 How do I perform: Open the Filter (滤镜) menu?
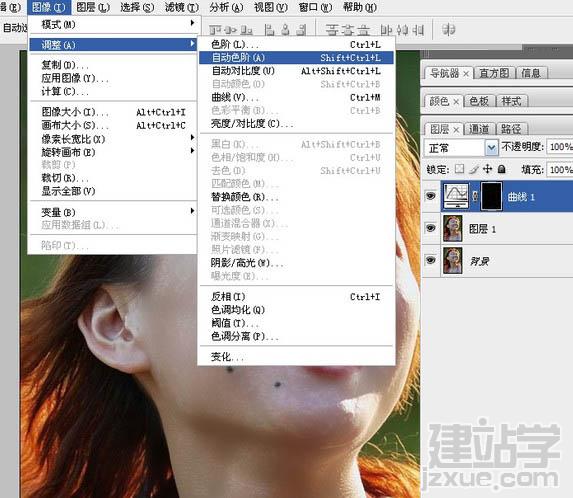[182, 7]
